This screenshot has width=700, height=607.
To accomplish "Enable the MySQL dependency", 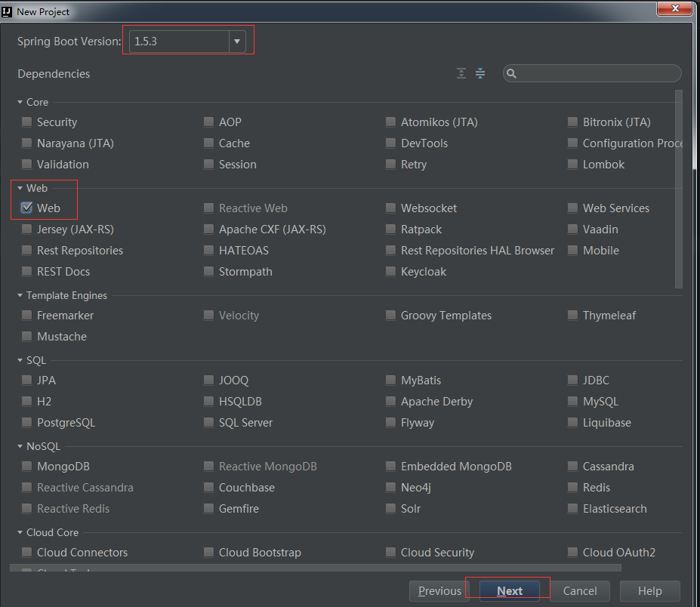I will (572, 401).
